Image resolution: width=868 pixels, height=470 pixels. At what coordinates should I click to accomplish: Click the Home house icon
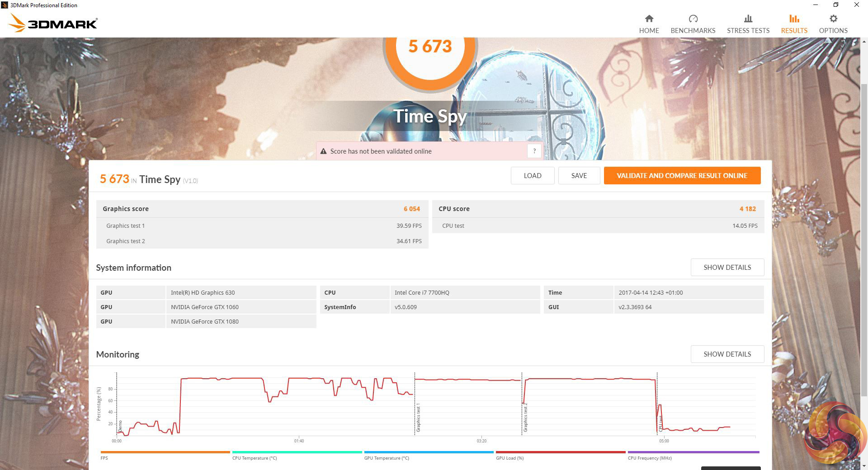click(649, 19)
